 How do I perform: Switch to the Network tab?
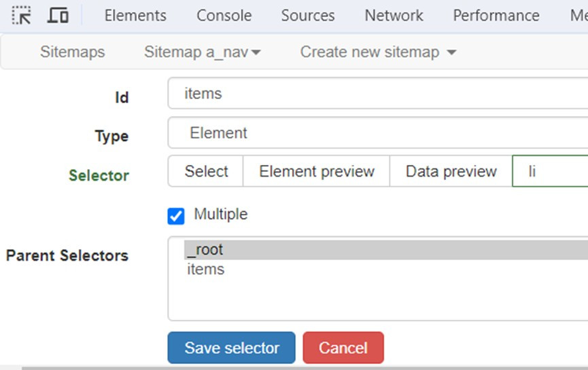coord(394,16)
